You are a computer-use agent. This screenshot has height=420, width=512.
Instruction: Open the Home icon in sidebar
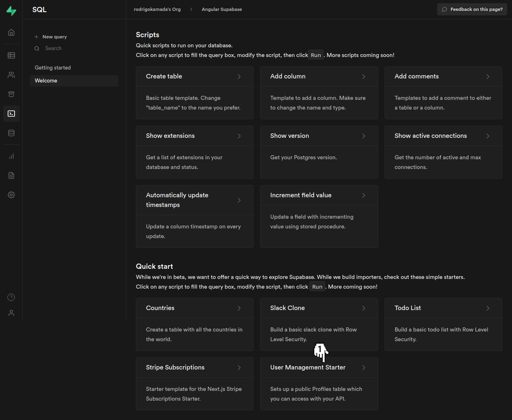coord(11,32)
